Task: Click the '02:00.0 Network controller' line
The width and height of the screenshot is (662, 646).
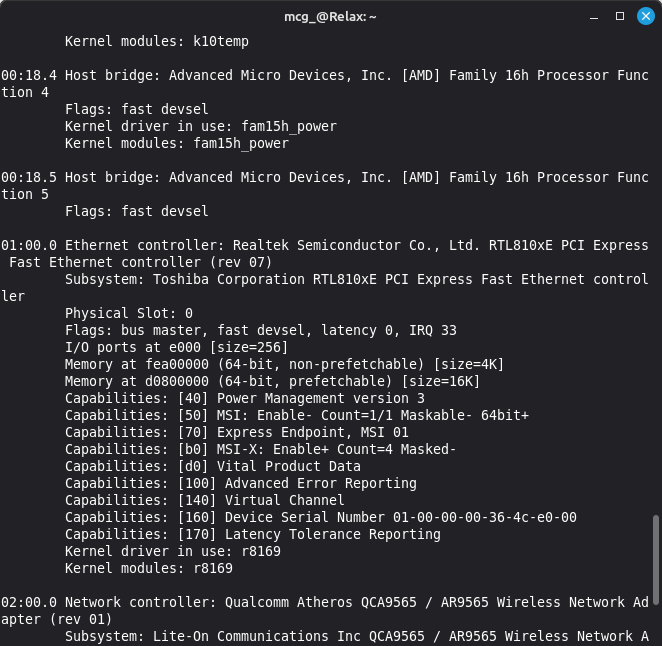Action: tap(325, 603)
